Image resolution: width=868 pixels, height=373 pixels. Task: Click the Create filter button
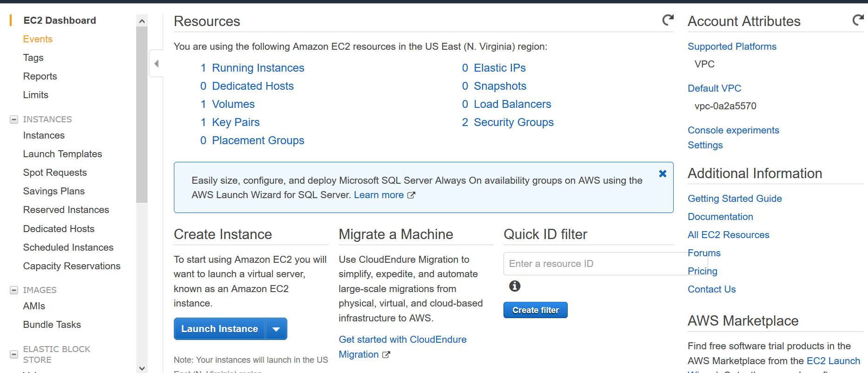coord(536,310)
